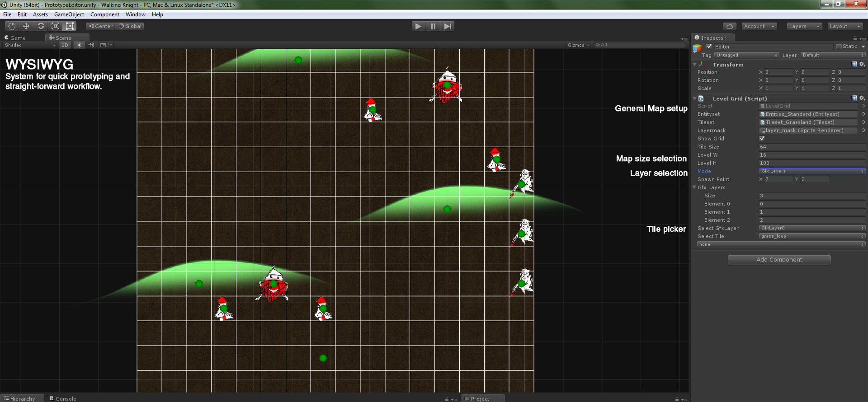Viewport: 868px width, 402px height.
Task: Open the Layers dropdown in toolbar
Action: (x=804, y=26)
